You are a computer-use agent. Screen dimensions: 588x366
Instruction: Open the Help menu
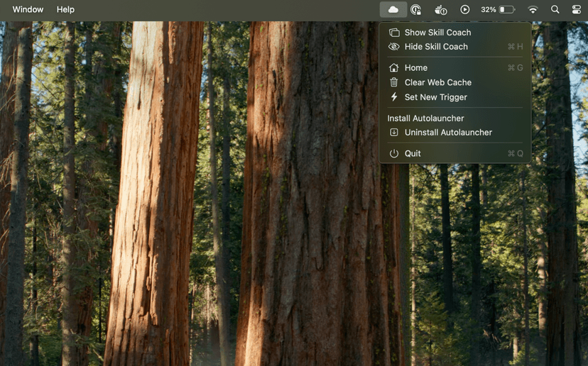click(65, 9)
